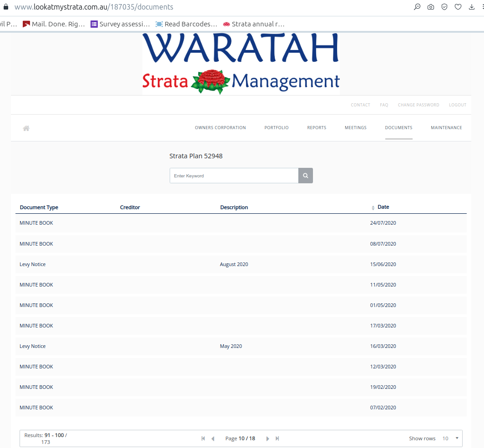This screenshot has width=484, height=448.
Task: Follow the Contact link
Action: (x=361, y=105)
